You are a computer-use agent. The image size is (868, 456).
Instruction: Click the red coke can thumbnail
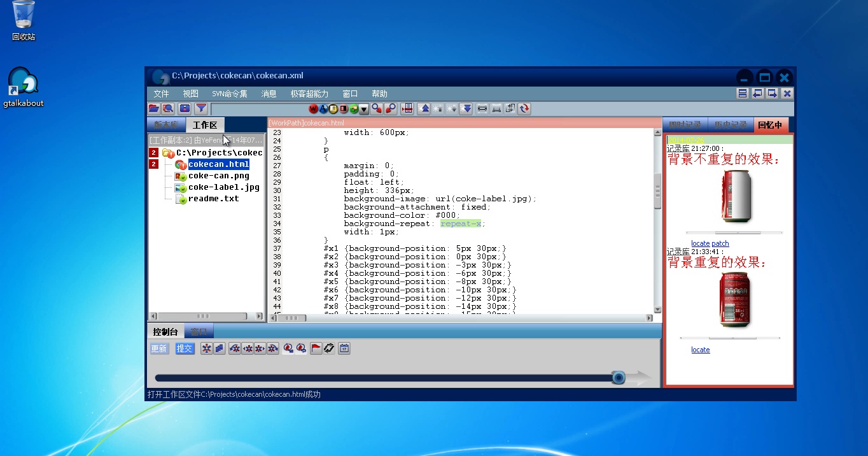pyautogui.click(x=735, y=299)
